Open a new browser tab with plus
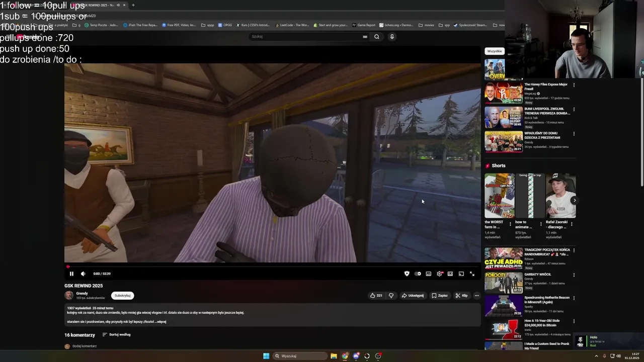Viewport: 644px width, 362px height. click(133, 5)
